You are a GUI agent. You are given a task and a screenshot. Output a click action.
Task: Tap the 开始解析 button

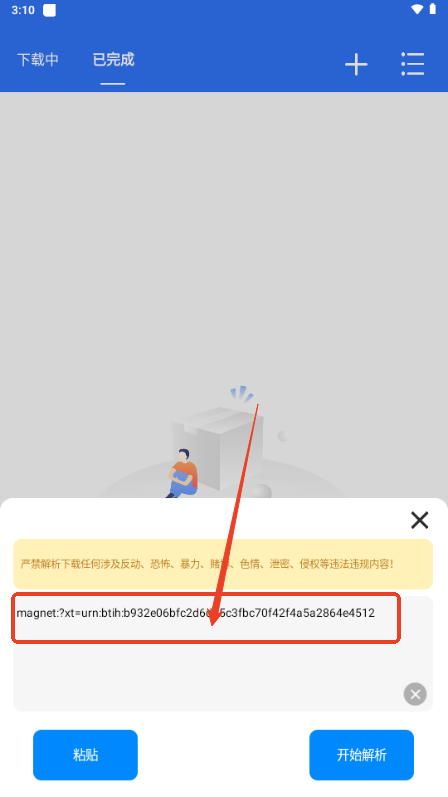(362, 755)
